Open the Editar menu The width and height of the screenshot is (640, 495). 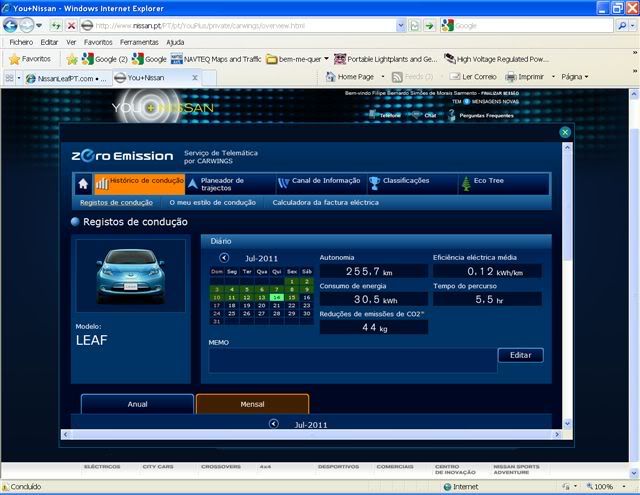click(x=49, y=42)
